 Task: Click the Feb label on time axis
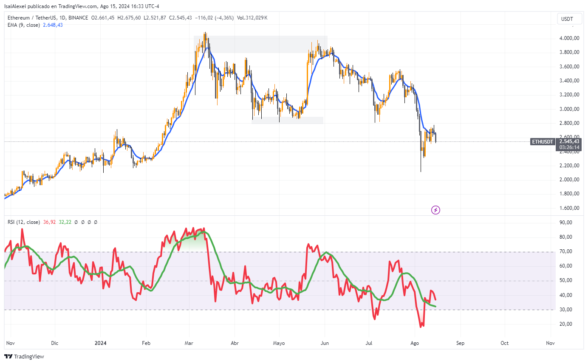click(146, 343)
